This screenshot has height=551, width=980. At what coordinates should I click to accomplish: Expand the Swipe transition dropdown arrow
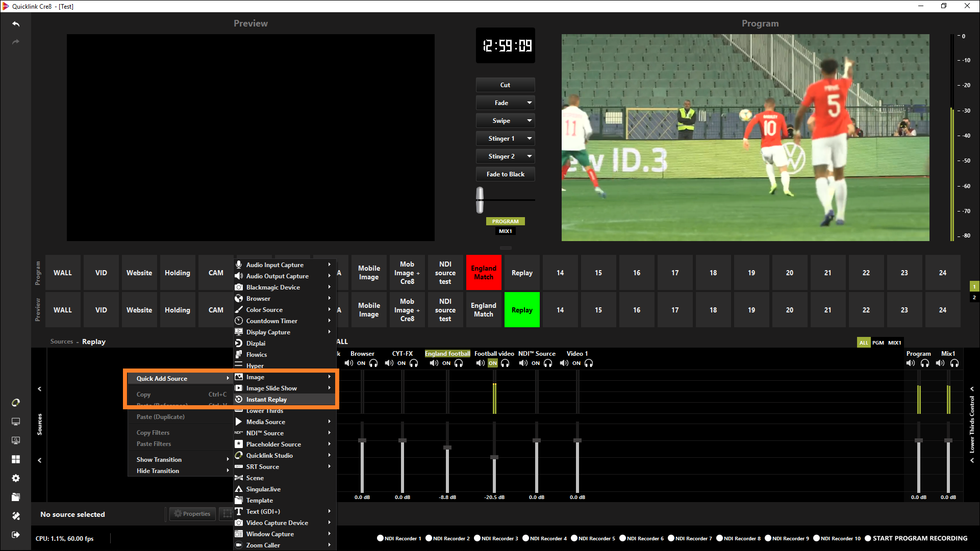pyautogui.click(x=530, y=121)
